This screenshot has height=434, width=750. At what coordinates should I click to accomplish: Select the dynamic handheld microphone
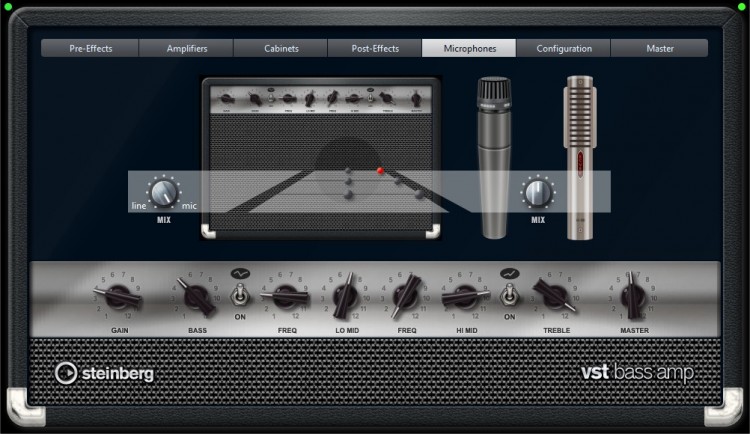pyautogui.click(x=494, y=157)
